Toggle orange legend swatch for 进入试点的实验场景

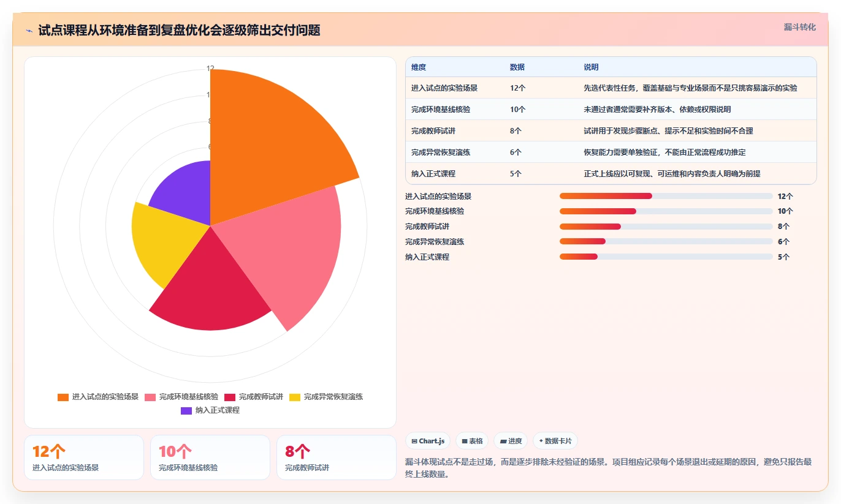point(63,397)
